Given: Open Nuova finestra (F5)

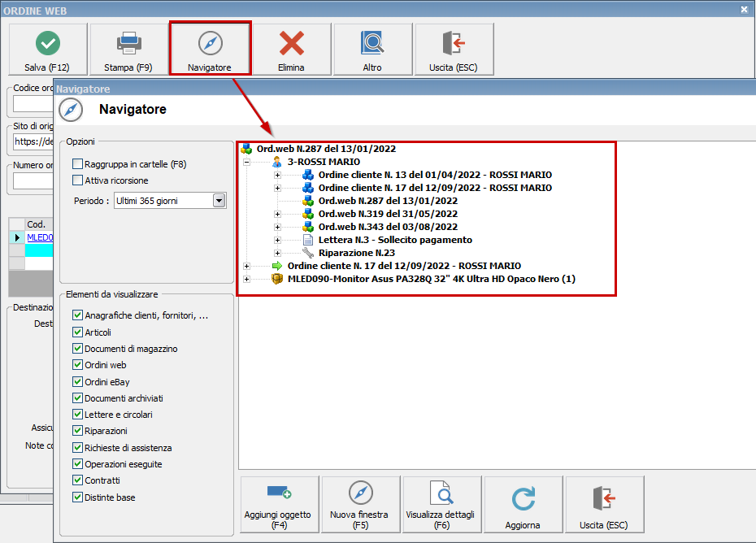Looking at the screenshot, I should point(361,505).
